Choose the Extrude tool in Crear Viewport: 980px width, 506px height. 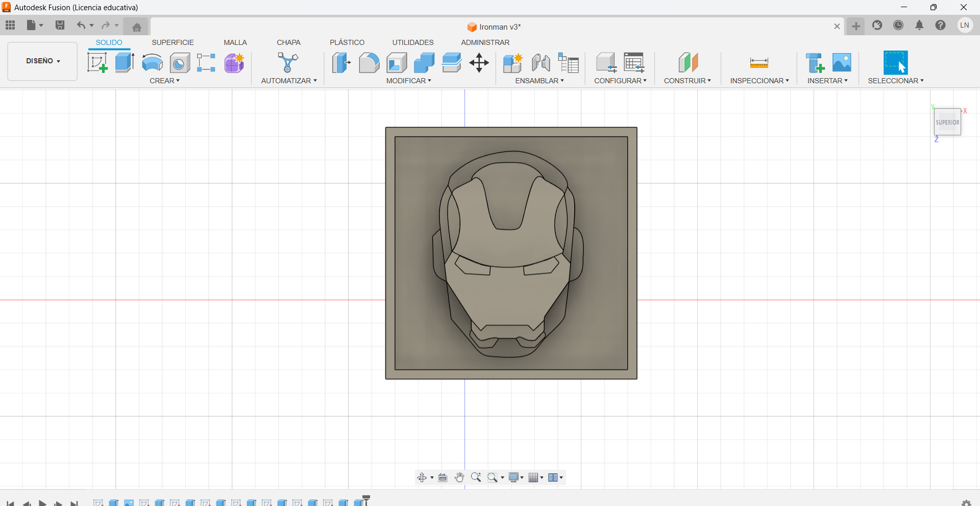pyautogui.click(x=125, y=63)
